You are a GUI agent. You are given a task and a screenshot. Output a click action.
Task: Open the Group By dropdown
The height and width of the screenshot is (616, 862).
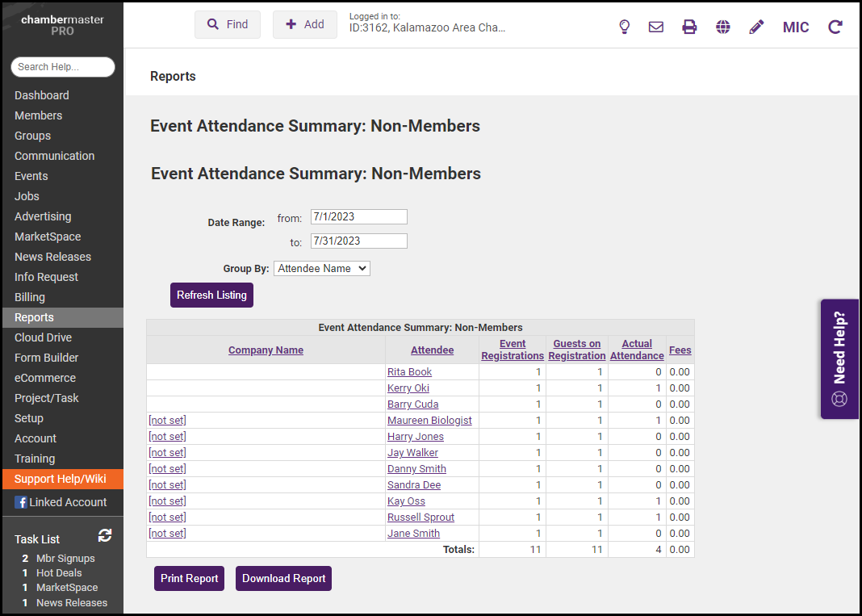(x=322, y=268)
